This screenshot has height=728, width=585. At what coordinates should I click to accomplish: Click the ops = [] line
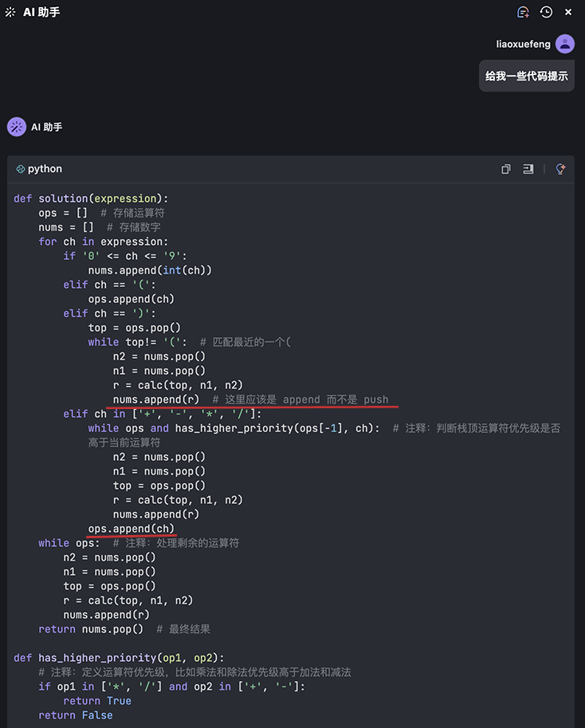pyautogui.click(x=101, y=213)
